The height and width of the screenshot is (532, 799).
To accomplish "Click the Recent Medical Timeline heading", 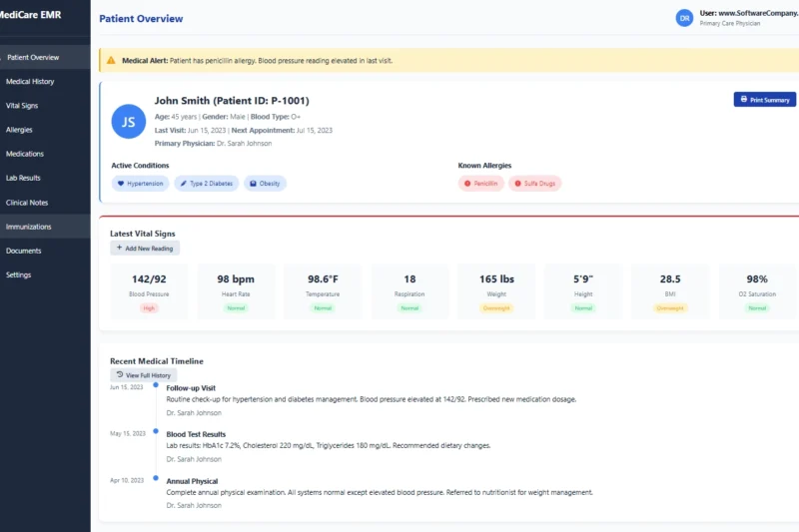I will point(157,361).
